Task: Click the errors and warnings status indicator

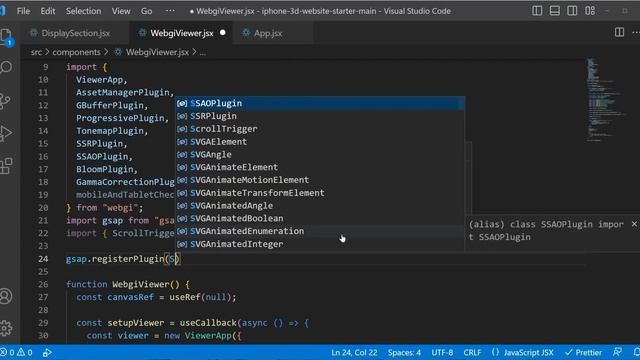Action: click(x=16, y=352)
